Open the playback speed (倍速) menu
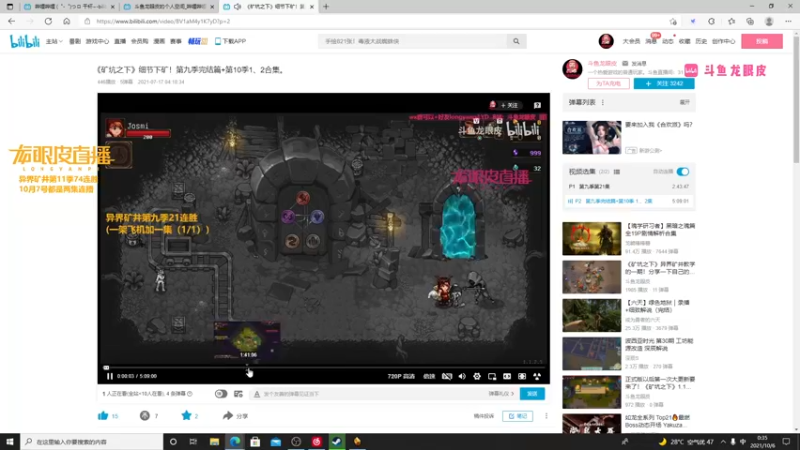The image size is (800, 450). (x=429, y=376)
